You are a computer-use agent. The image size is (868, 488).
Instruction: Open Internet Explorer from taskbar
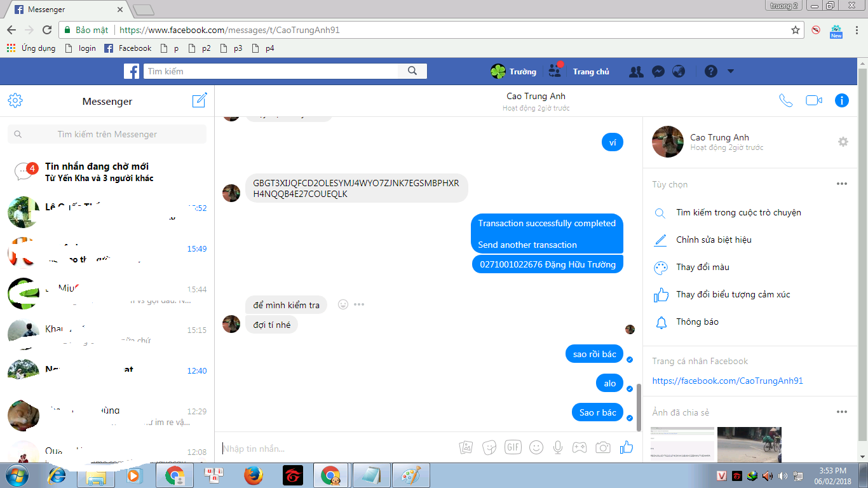coord(58,475)
